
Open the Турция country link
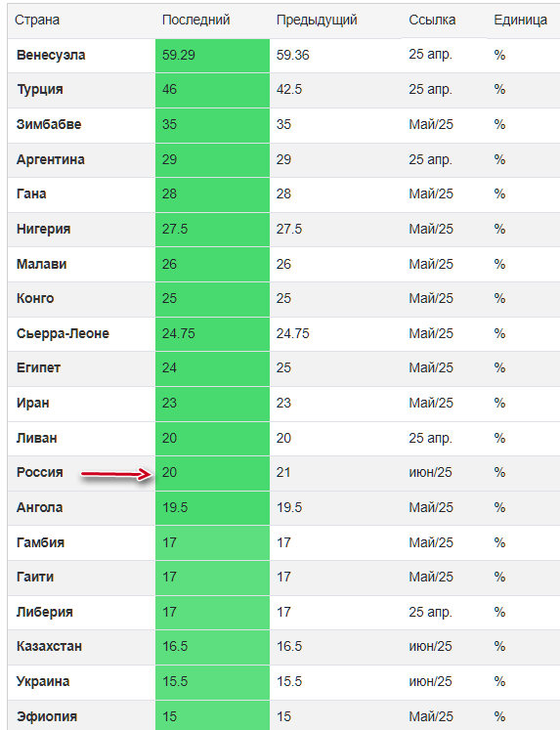coord(39,89)
